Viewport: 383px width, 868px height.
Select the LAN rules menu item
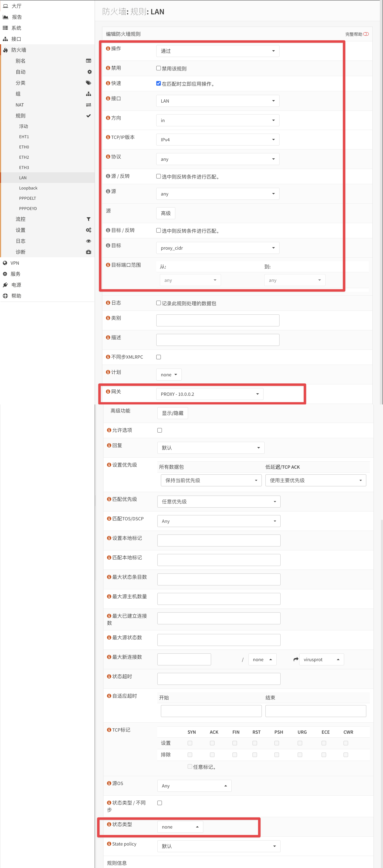pyautogui.click(x=48, y=178)
